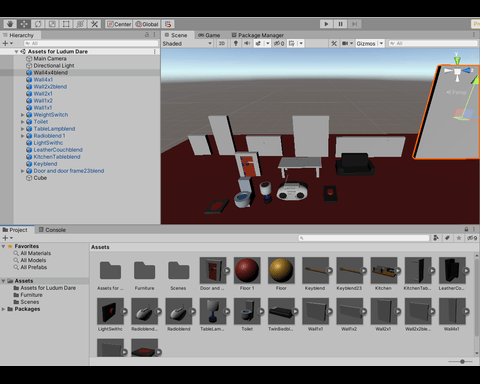Expand Door and door frame23blend
480x384 pixels.
pos(23,171)
